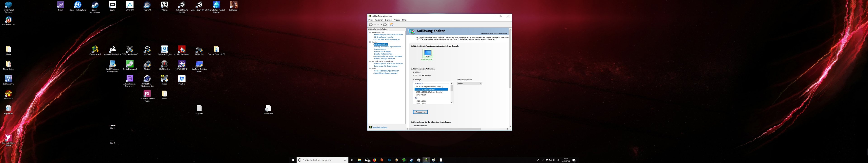
Task: Select Bildeinstellungen mit Vorschau anpassen
Action: pos(389,35)
